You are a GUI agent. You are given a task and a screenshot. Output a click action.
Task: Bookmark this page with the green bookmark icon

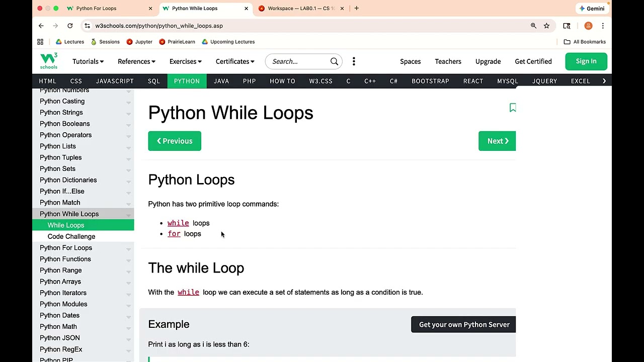513,108
